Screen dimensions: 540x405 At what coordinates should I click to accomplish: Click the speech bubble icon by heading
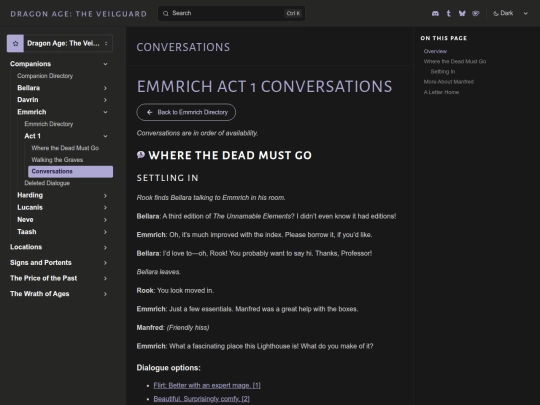[141, 155]
